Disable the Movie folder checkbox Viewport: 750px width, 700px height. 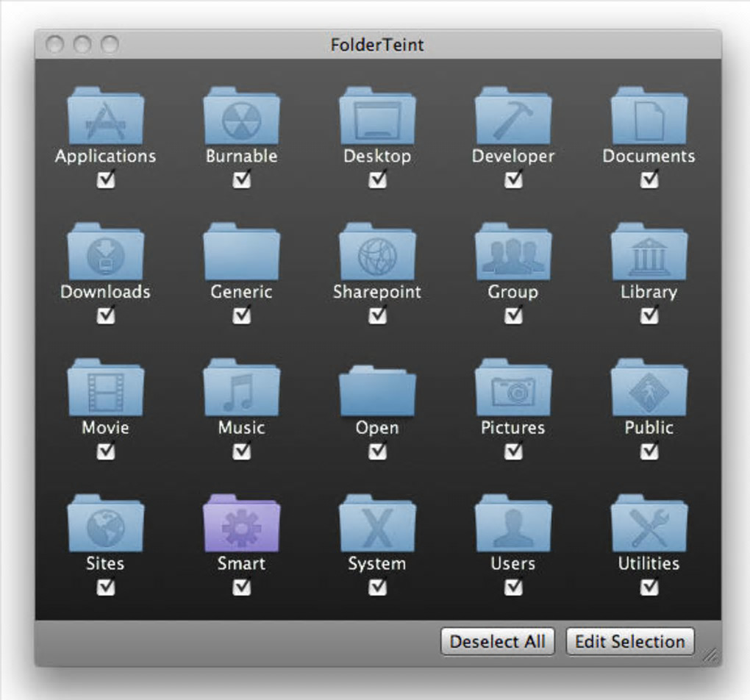[x=106, y=451]
